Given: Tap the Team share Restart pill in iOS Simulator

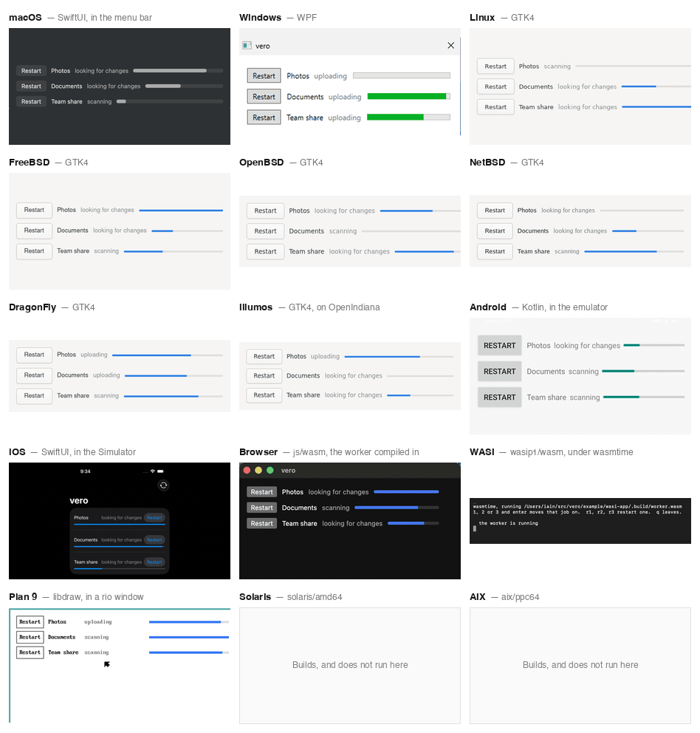Looking at the screenshot, I should pos(154,562).
